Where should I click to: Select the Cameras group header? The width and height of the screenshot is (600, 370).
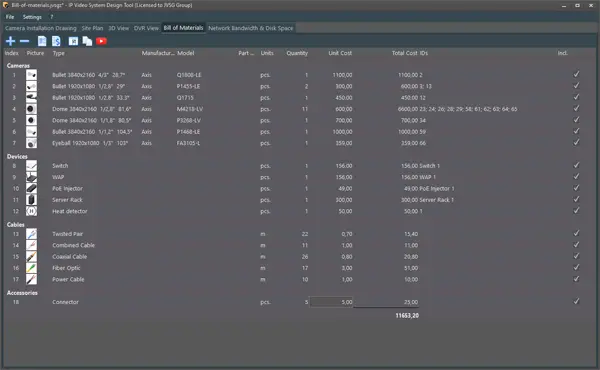[x=18, y=66]
